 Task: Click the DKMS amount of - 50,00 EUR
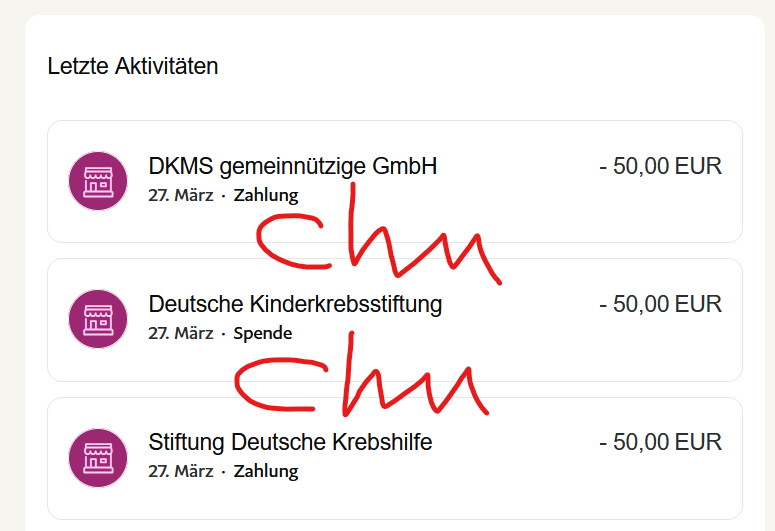click(660, 166)
